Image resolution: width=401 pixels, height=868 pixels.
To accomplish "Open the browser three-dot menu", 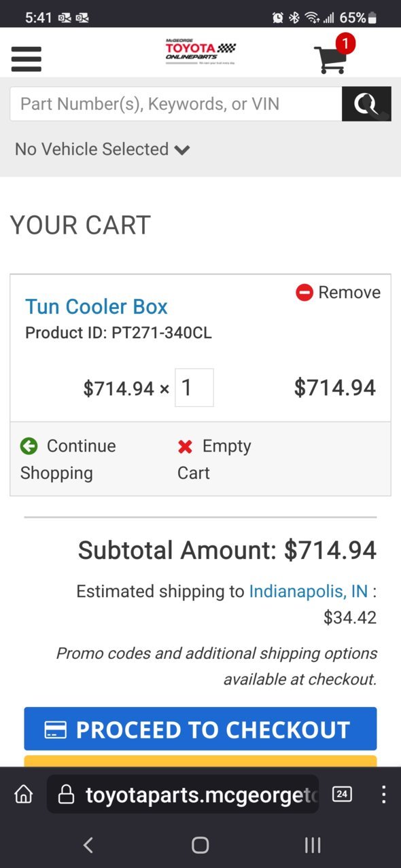I will (x=384, y=794).
